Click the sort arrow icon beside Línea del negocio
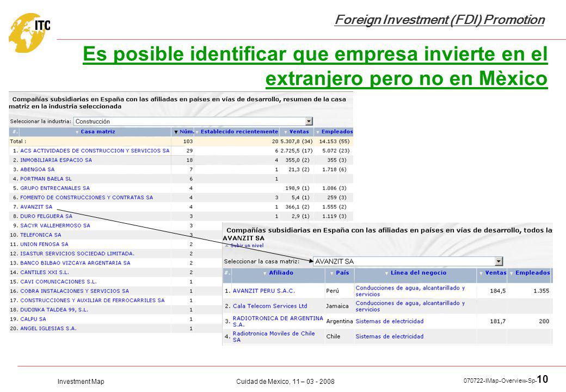The height and width of the screenshot is (392, 566). (386, 274)
